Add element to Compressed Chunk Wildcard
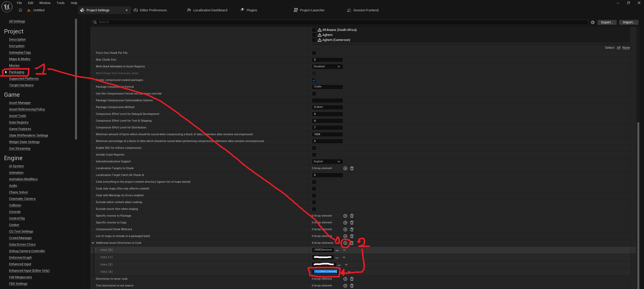Image resolution: width=644 pixels, height=289 pixels. (345, 229)
